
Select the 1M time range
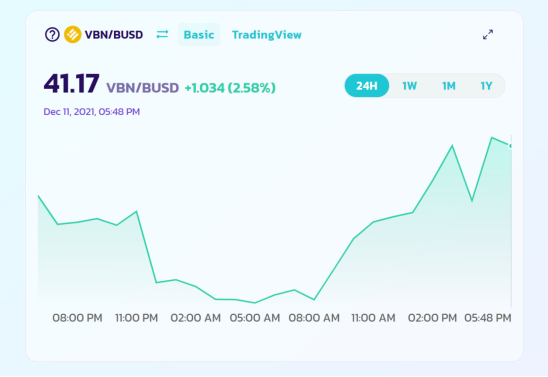pos(449,86)
